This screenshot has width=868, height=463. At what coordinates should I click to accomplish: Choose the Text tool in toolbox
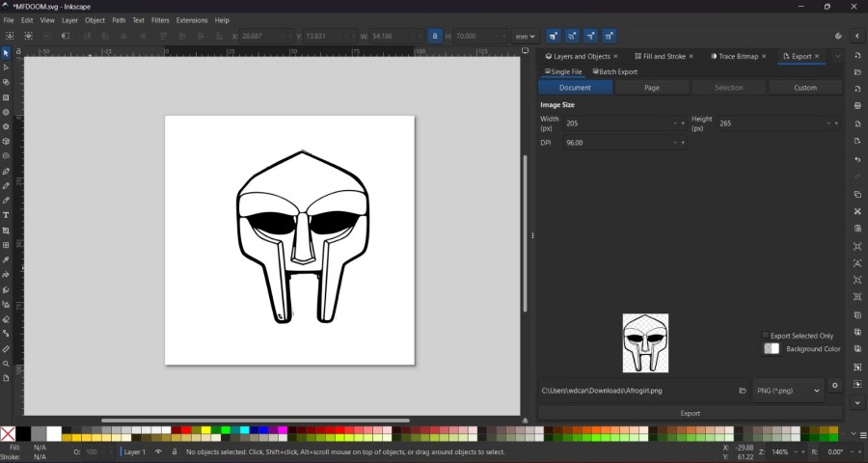6,215
